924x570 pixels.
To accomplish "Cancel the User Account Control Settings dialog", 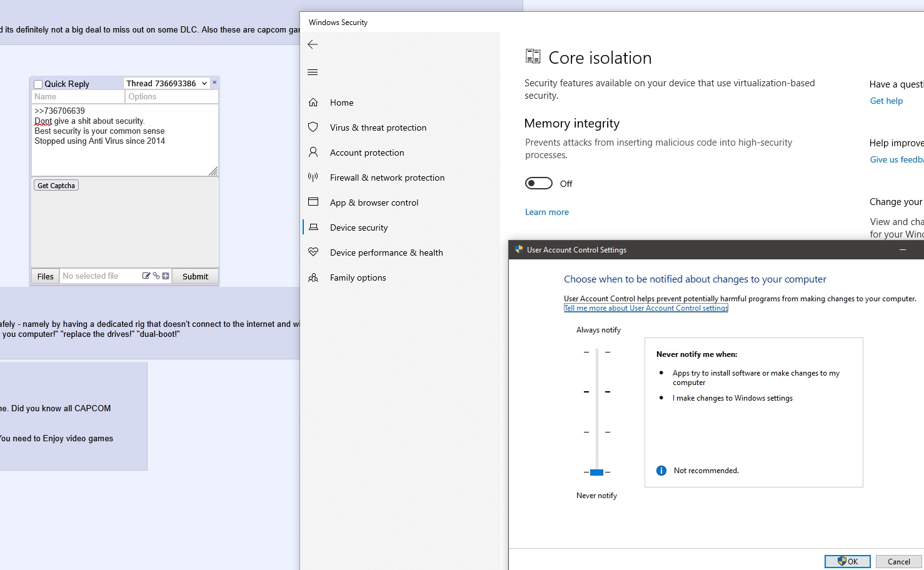I will tap(899, 561).
